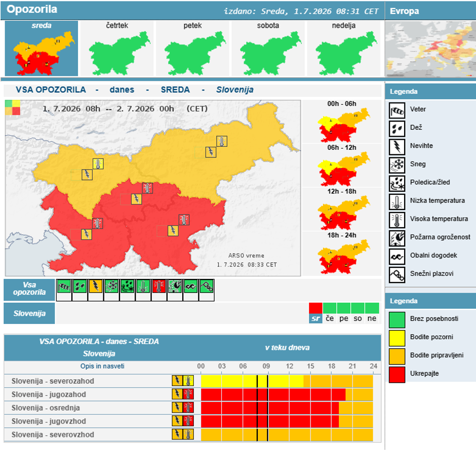This screenshot has width=476, height=450.
Task: Select the low temperature filter icon
Action: tap(143, 287)
